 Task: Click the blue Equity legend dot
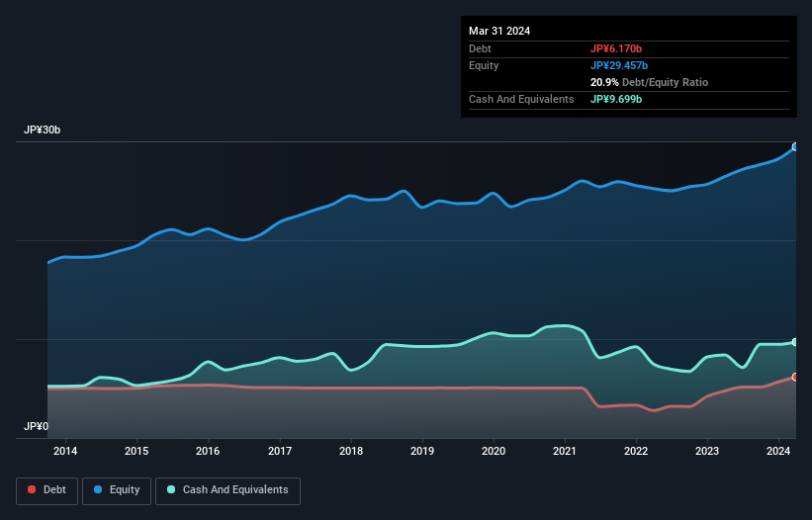100,489
